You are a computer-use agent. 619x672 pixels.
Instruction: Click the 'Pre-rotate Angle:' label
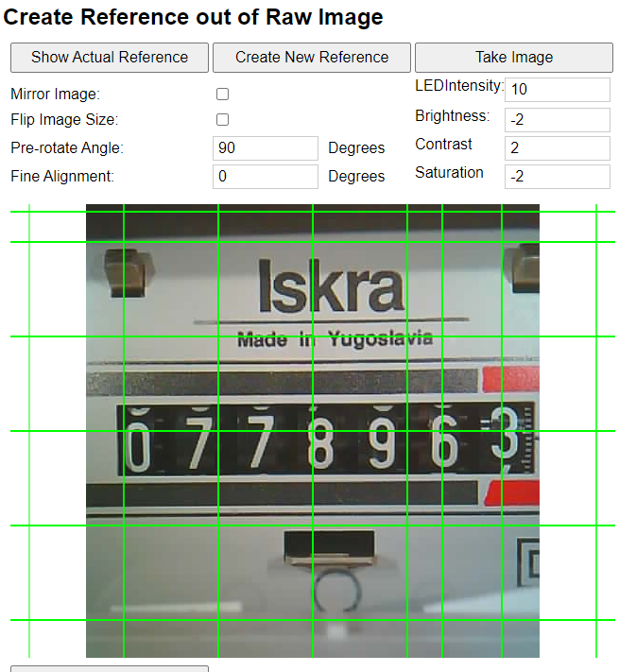(67, 147)
